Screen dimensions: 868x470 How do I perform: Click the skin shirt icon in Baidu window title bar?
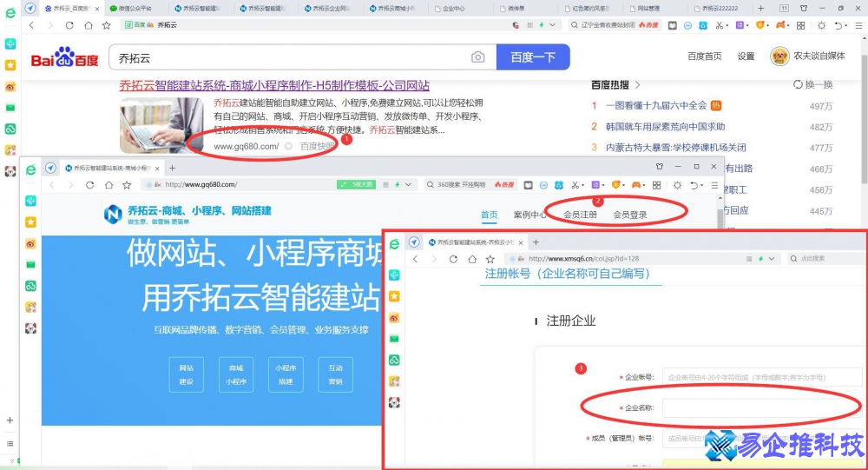(803, 9)
